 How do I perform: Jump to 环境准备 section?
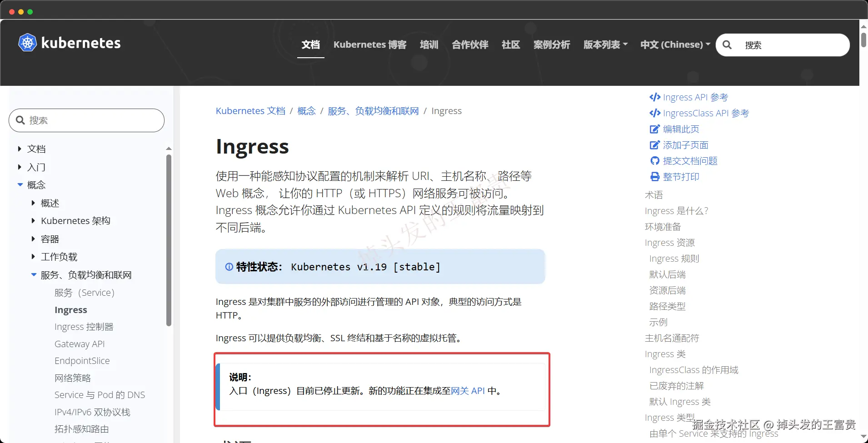pos(663,227)
